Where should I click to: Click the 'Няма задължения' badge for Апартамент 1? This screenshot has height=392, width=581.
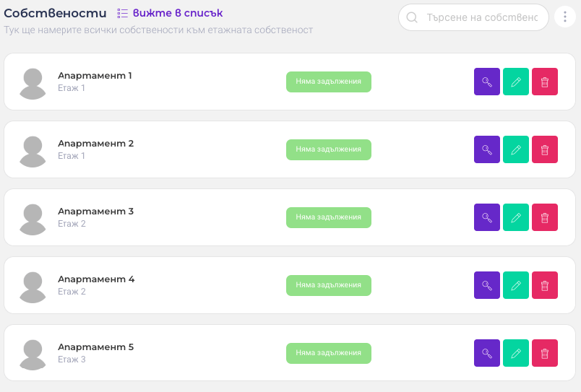tap(329, 82)
